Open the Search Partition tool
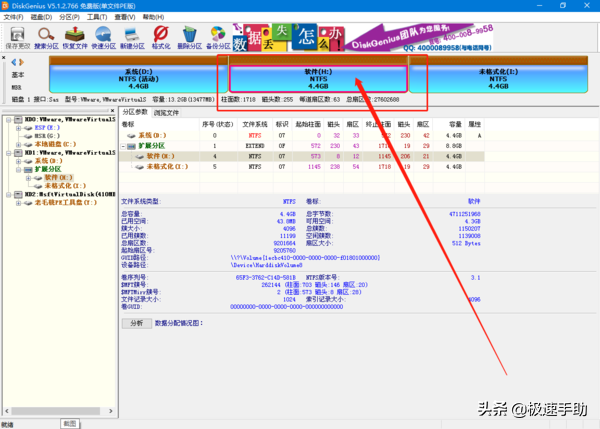 click(46, 38)
